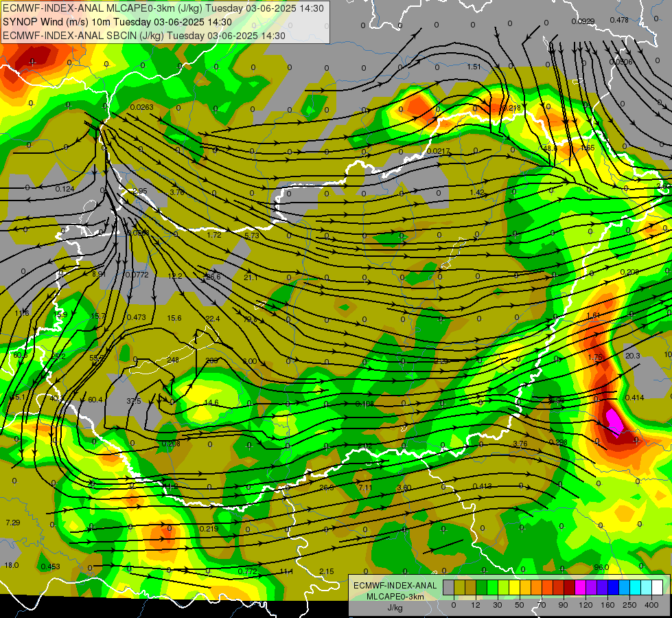Image resolution: width=672 pixels, height=618 pixels.
Task: Click the legend scale label 120
Action: pos(586,605)
